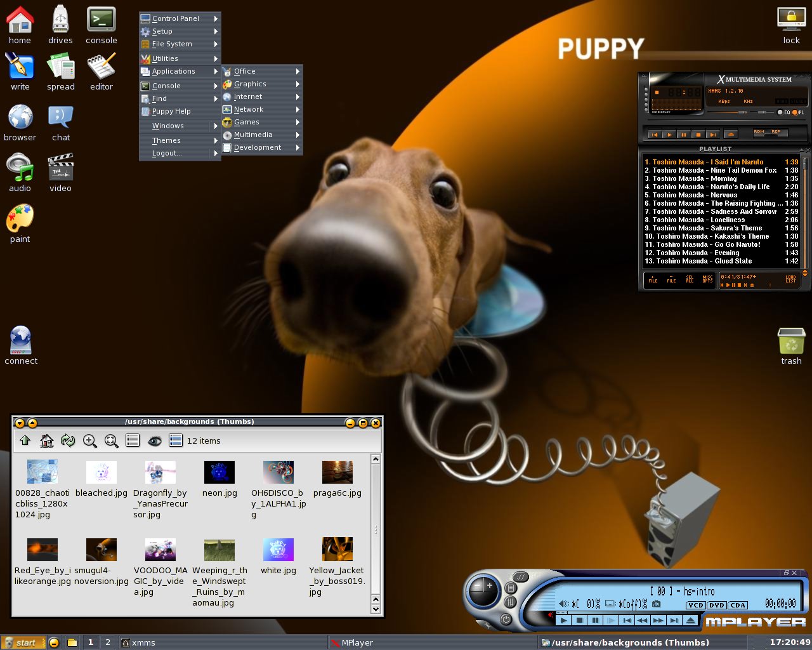Toggle the XMMS PL playlist button
The image size is (812, 650).
(x=795, y=112)
